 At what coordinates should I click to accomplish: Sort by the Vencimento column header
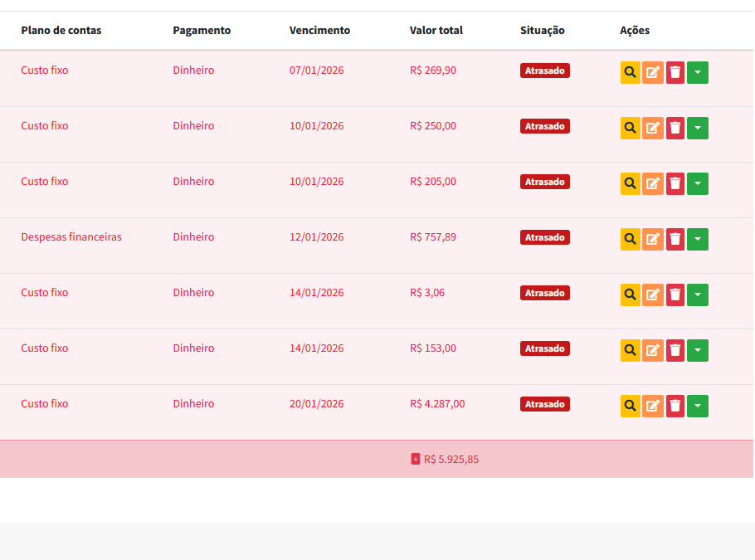[319, 31]
